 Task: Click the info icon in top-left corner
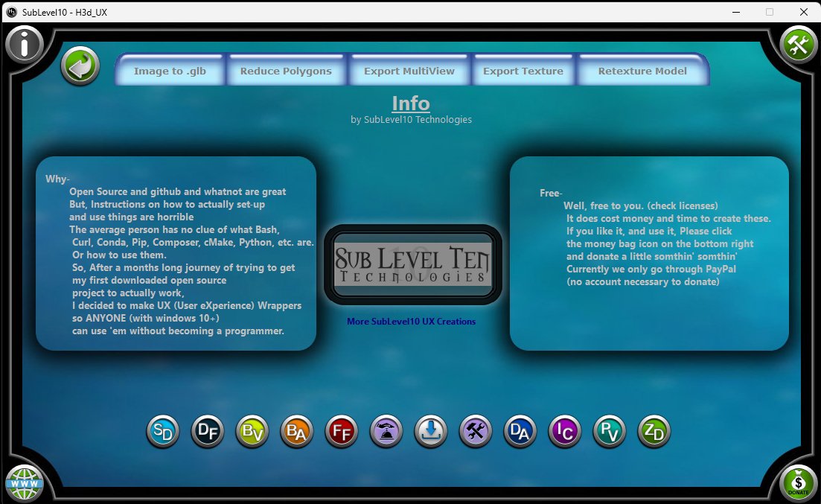tap(25, 45)
